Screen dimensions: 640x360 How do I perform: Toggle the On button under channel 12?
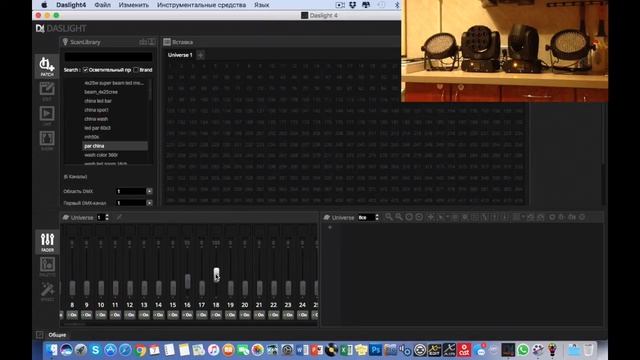(x=130, y=315)
